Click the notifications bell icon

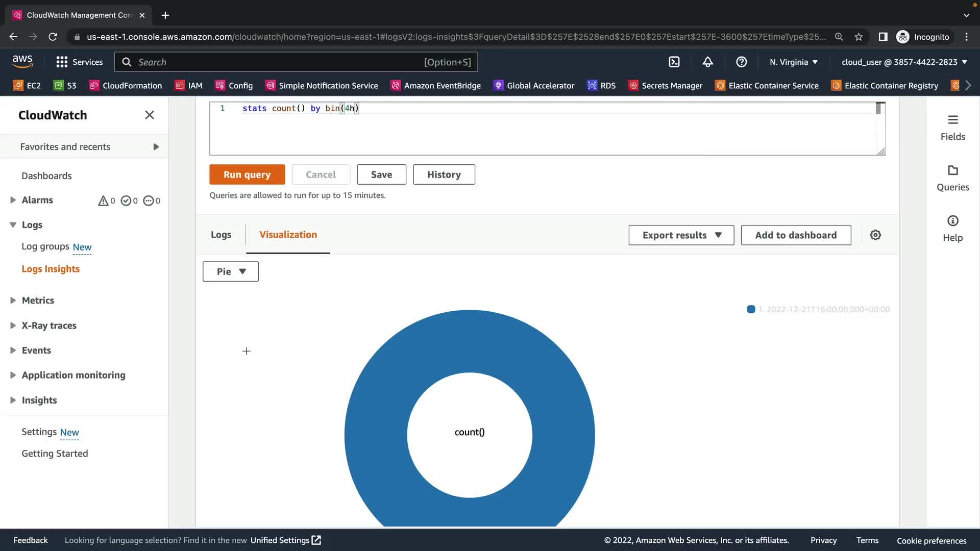coord(707,62)
